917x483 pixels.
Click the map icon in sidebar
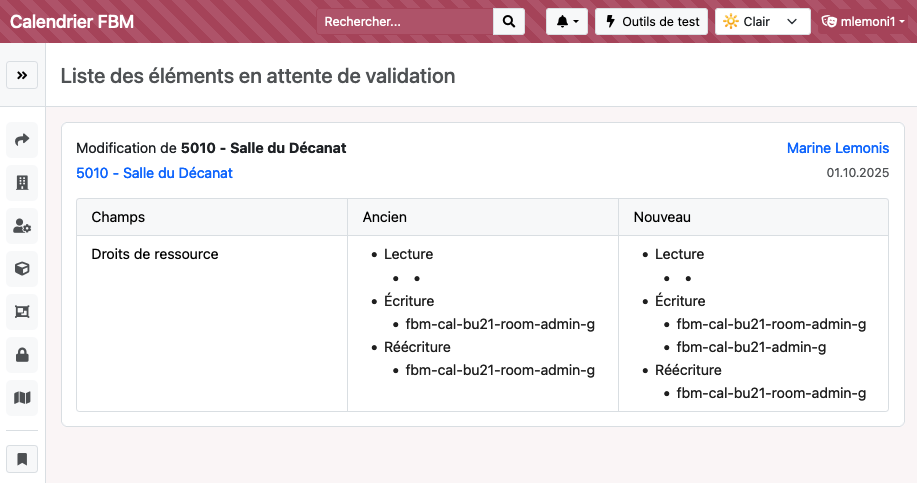coord(22,398)
